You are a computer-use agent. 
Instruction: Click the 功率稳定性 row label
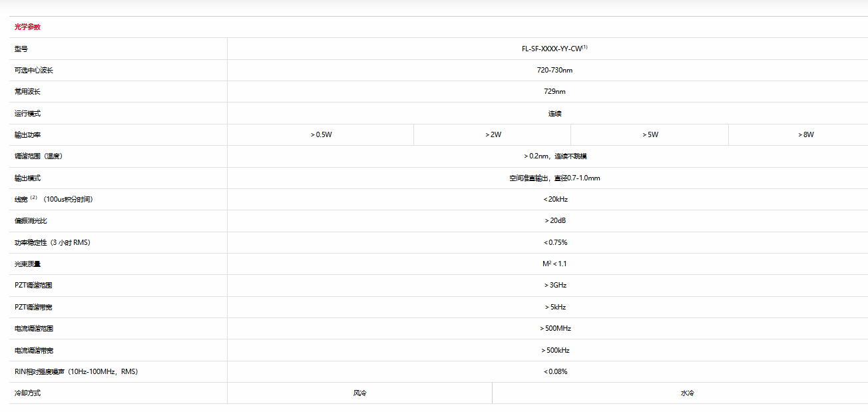[52, 242]
